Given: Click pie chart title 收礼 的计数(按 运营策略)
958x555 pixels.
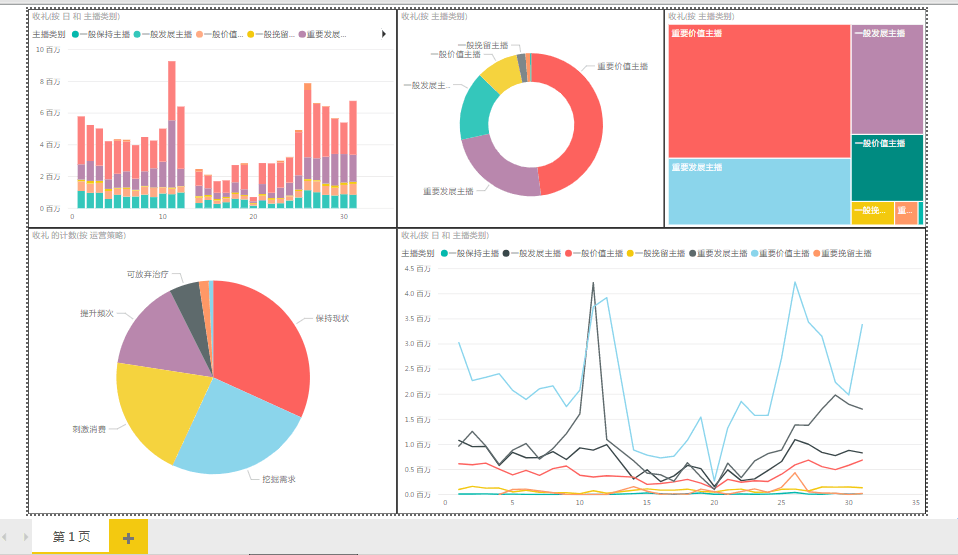Looking at the screenshot, I should pyautogui.click(x=79, y=235).
